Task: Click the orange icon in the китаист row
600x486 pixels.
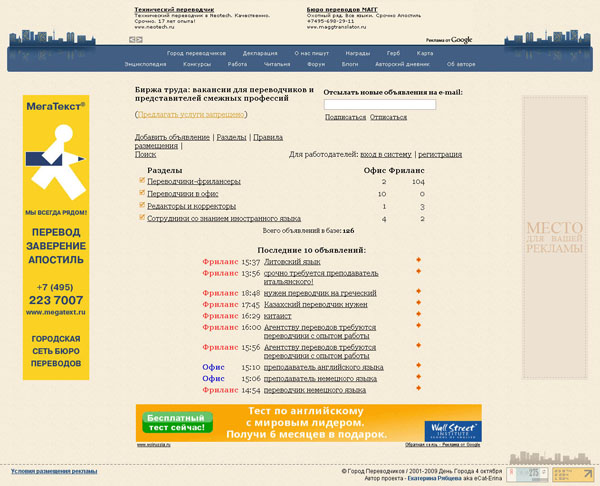Action: [x=419, y=314]
